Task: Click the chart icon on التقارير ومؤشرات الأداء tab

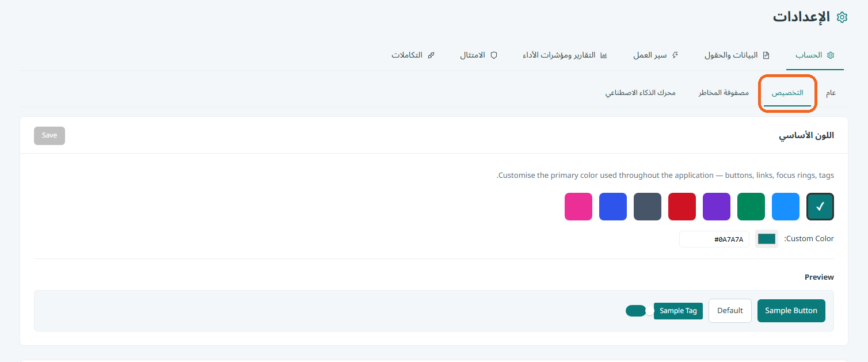Action: pos(604,55)
